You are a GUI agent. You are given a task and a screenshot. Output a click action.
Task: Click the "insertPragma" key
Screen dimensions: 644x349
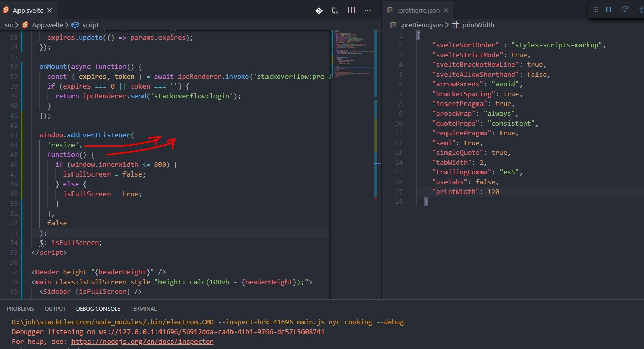pyautogui.click(x=462, y=104)
